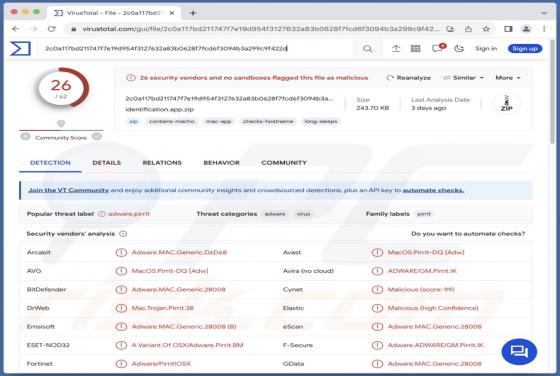560x376 pixels.
Task: Switch to the DETAILS tab
Action: tap(106, 163)
